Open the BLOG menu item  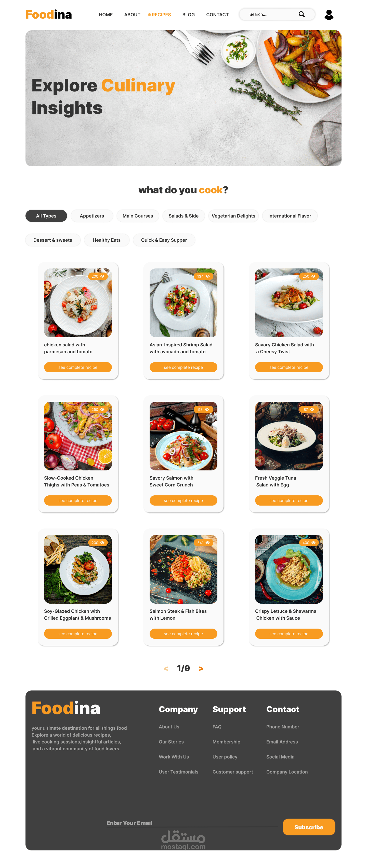(x=189, y=15)
